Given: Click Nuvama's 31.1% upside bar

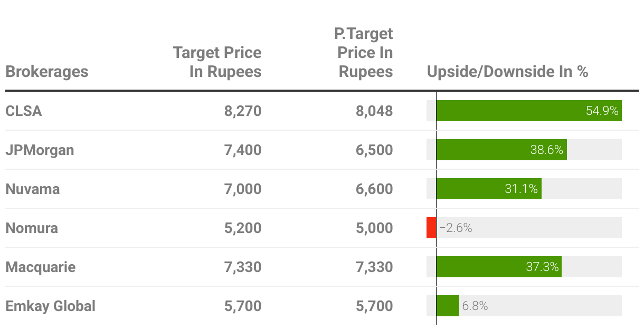Looking at the screenshot, I should 489,189.
